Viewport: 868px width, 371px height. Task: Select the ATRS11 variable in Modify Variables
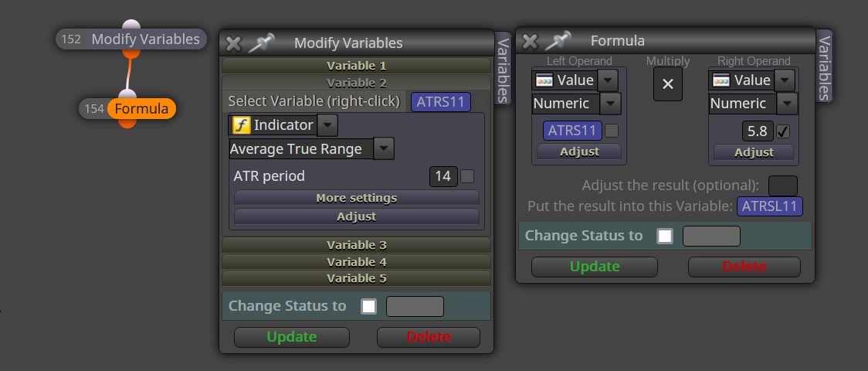point(441,102)
